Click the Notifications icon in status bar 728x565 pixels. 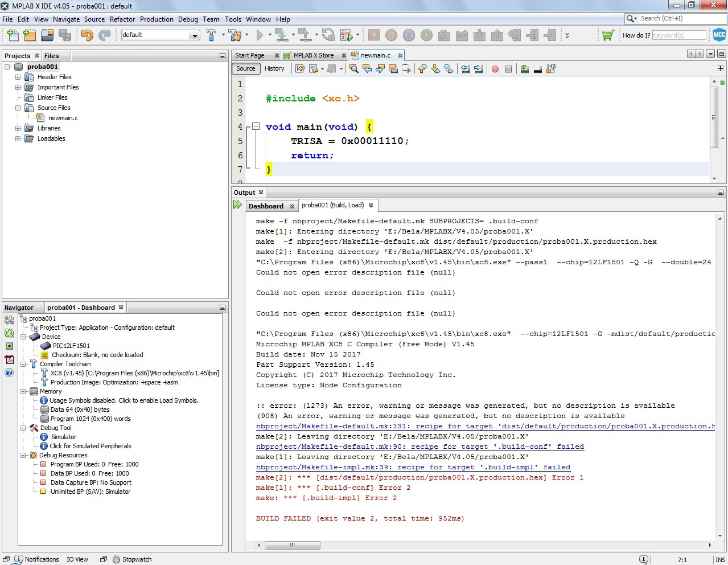click(x=19, y=559)
